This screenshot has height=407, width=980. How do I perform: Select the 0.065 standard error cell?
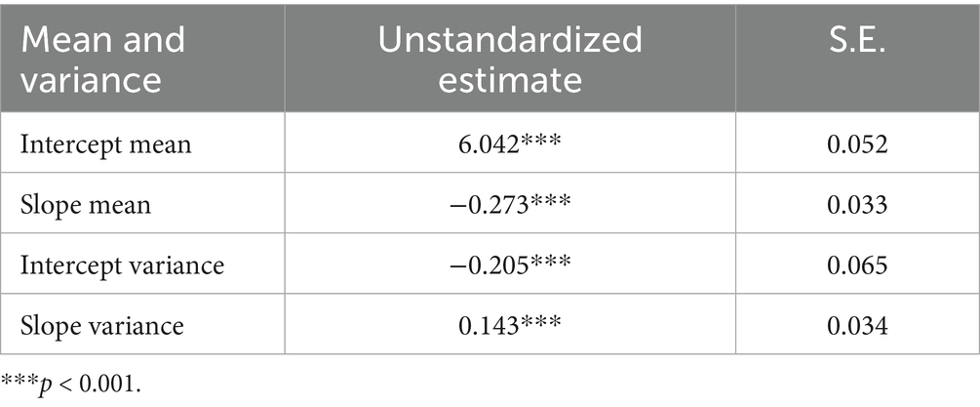pyautogui.click(x=857, y=265)
